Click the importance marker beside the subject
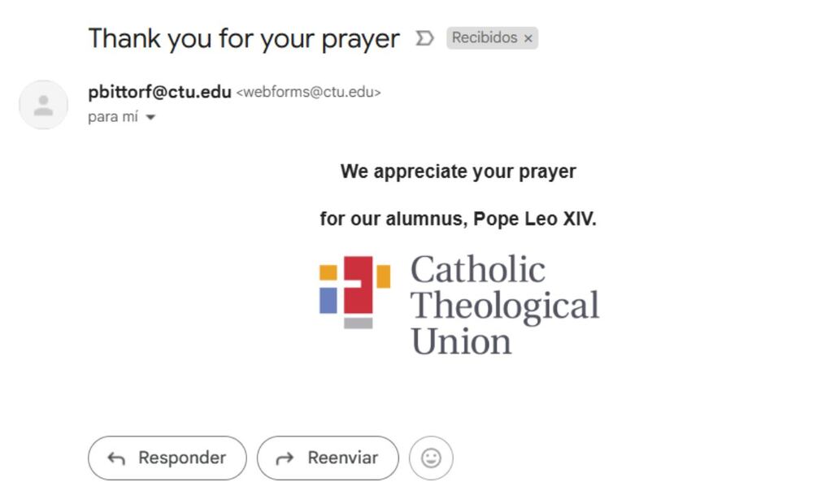The width and height of the screenshot is (817, 504). point(424,38)
